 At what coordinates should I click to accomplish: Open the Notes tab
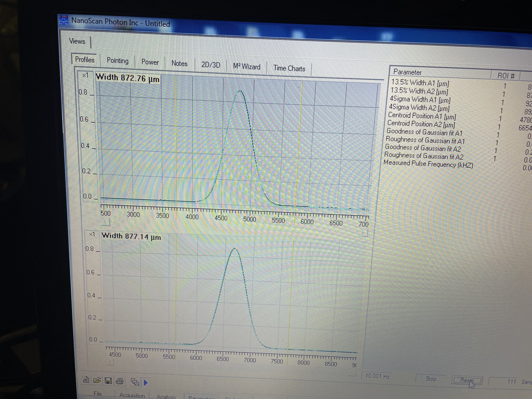tap(179, 63)
